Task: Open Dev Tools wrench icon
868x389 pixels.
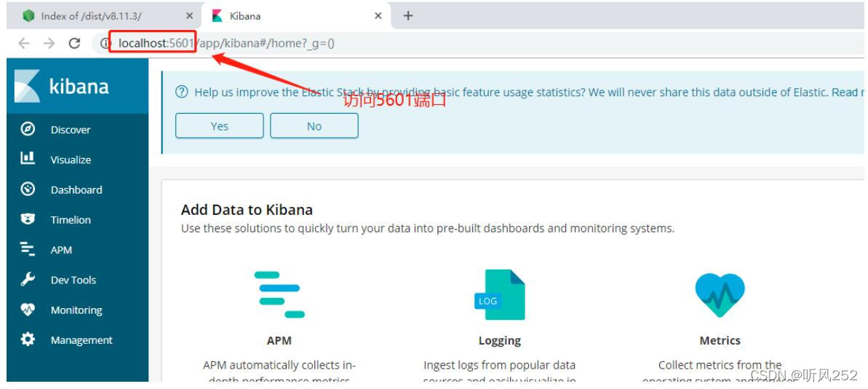Action: coord(28,279)
